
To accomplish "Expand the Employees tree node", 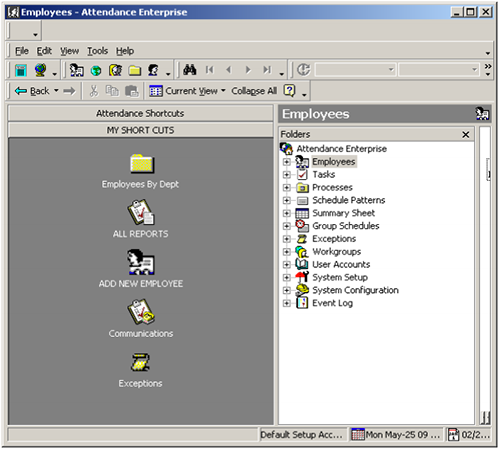I will point(286,162).
